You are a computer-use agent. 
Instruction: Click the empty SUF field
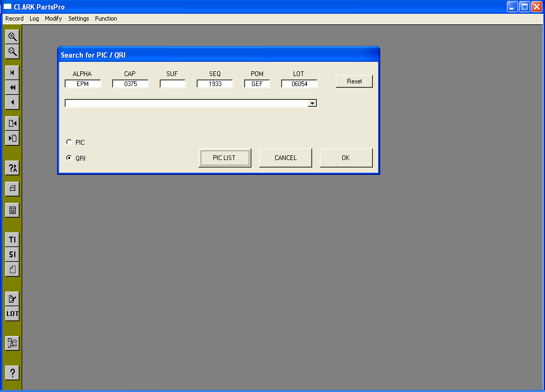coord(172,84)
